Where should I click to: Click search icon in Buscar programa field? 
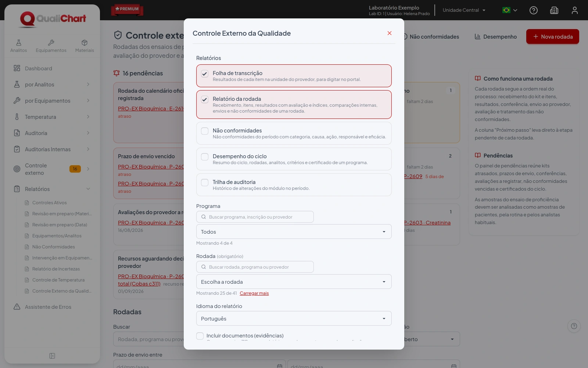[x=204, y=217]
